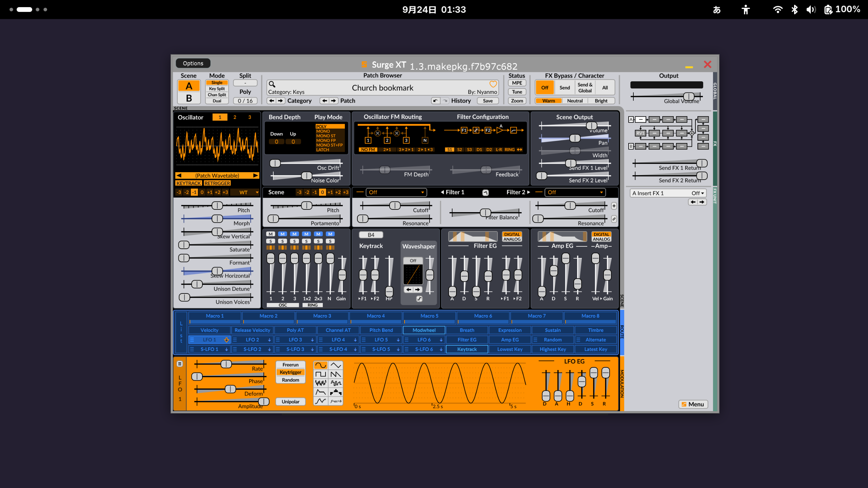Expand LFO 2 modulator arrow

[x=270, y=340]
